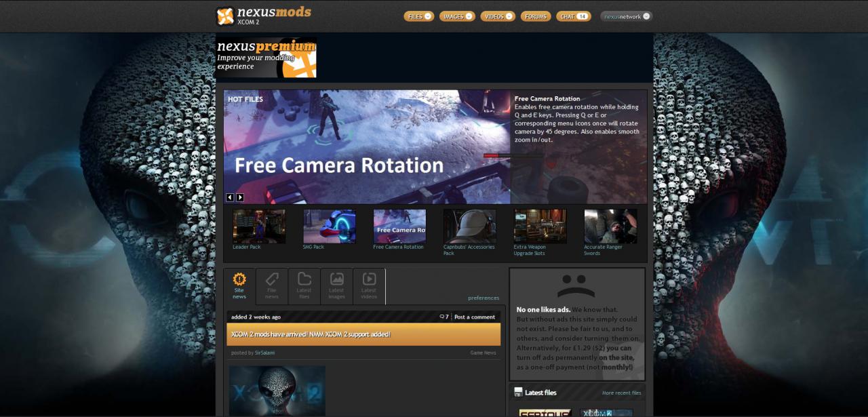Open the Free Camera Rotation thumbnail

point(399,226)
